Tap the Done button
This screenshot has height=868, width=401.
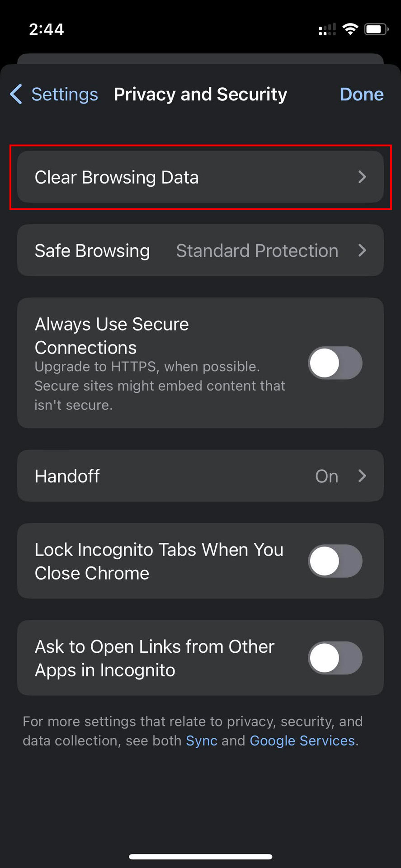(x=361, y=94)
